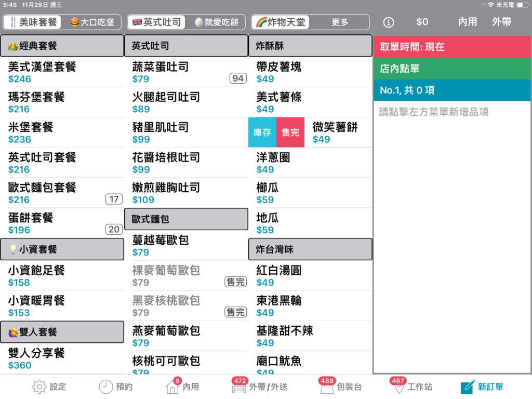Switch to 英式吐司 category tab

156,22
